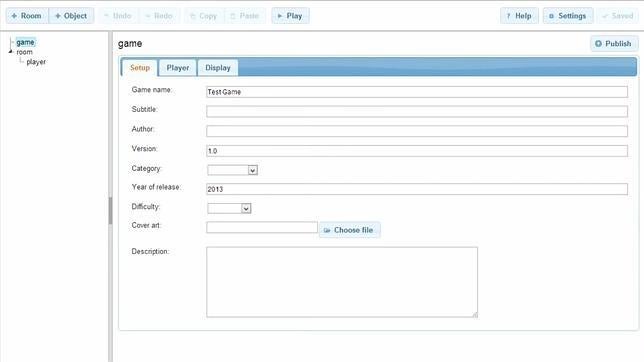Click the Paste toolbar button

point(245,16)
